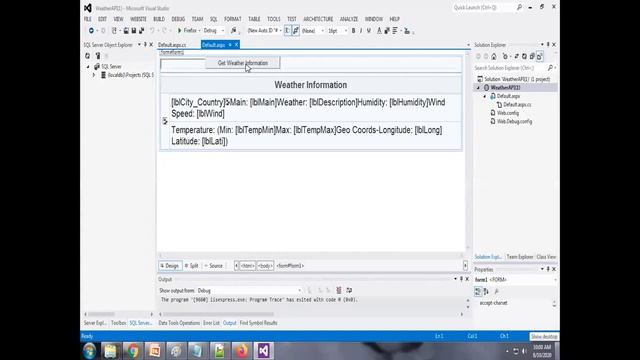
Task: Select the <body> tag breadcrumb
Action: coord(265,266)
